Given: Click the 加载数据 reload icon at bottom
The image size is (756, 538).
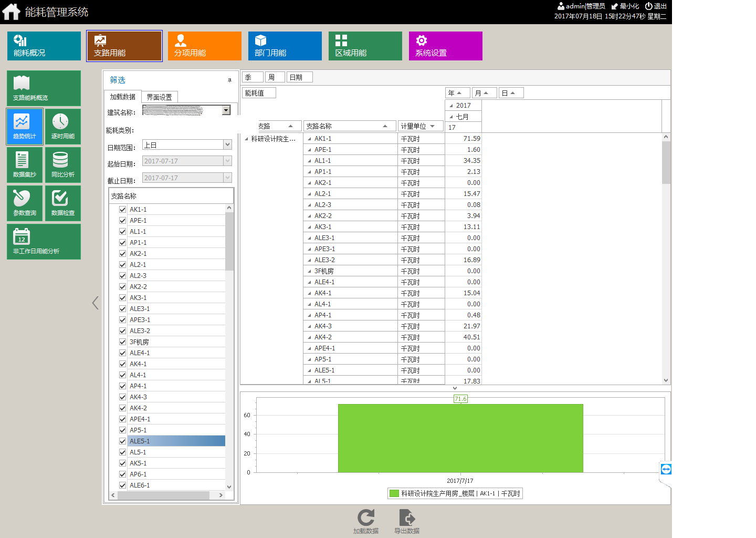Looking at the screenshot, I should coord(366,518).
